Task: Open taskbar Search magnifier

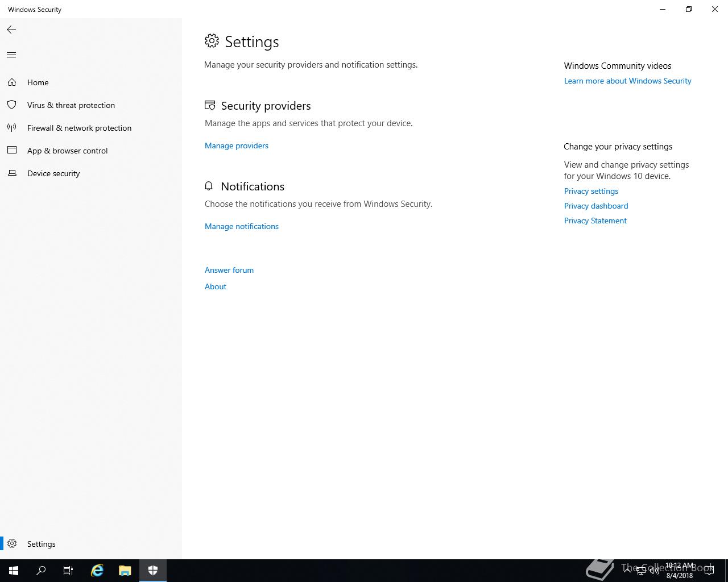Action: [41, 571]
